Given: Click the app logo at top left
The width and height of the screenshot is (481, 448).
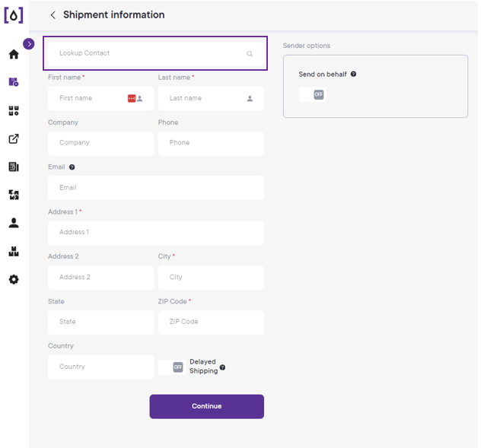Looking at the screenshot, I should click(x=14, y=15).
